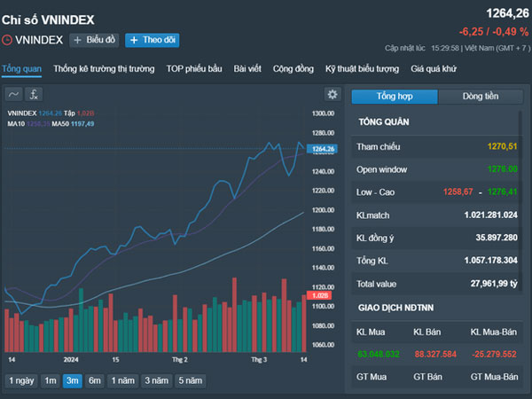532x399 pixels.
Task: Click the red 1.02B volume label
Action: pyautogui.click(x=319, y=295)
